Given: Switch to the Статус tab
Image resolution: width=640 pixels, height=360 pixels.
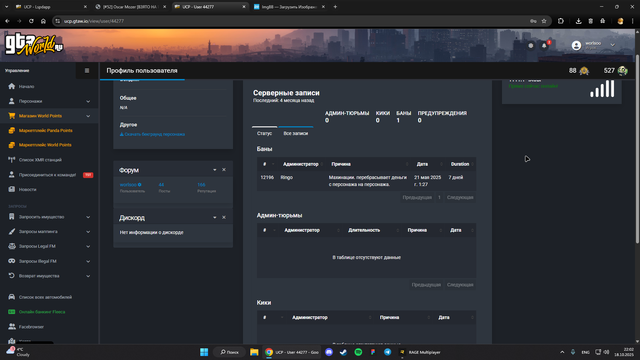Looking at the screenshot, I should point(264,133).
